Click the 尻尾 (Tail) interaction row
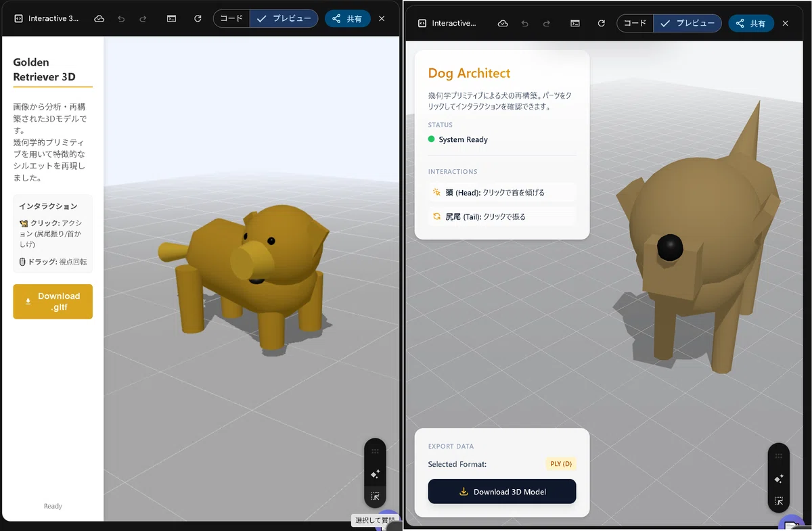The height and width of the screenshot is (531, 812). click(x=502, y=216)
